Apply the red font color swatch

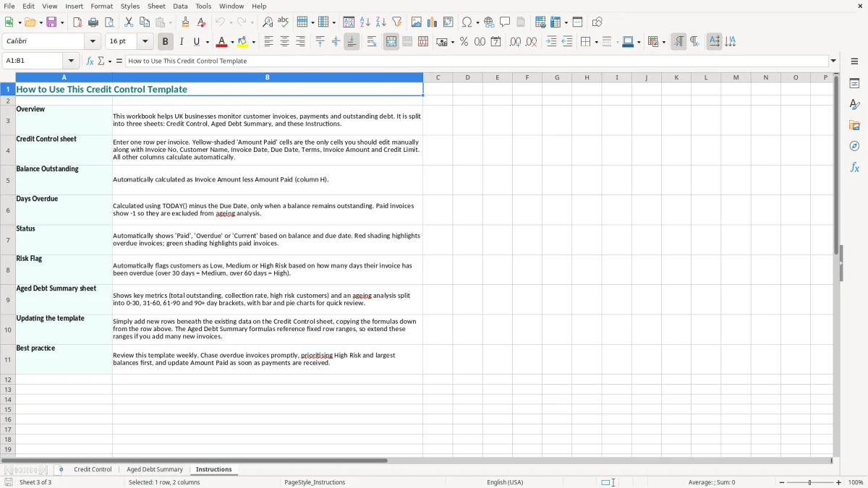pyautogui.click(x=222, y=42)
